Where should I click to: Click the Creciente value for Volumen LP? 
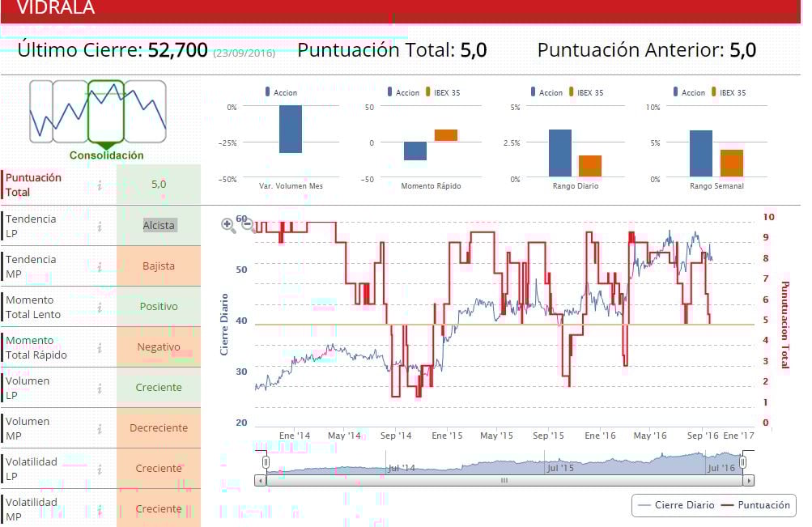click(159, 387)
